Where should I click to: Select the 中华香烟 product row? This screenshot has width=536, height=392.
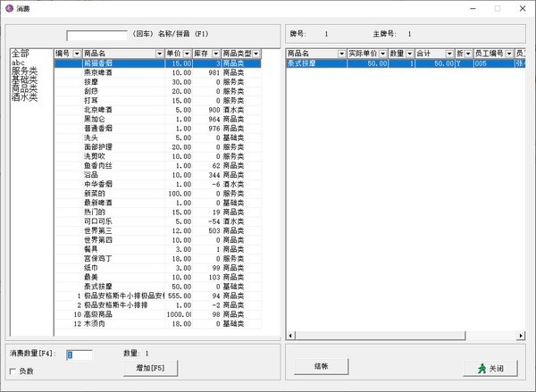coord(158,184)
